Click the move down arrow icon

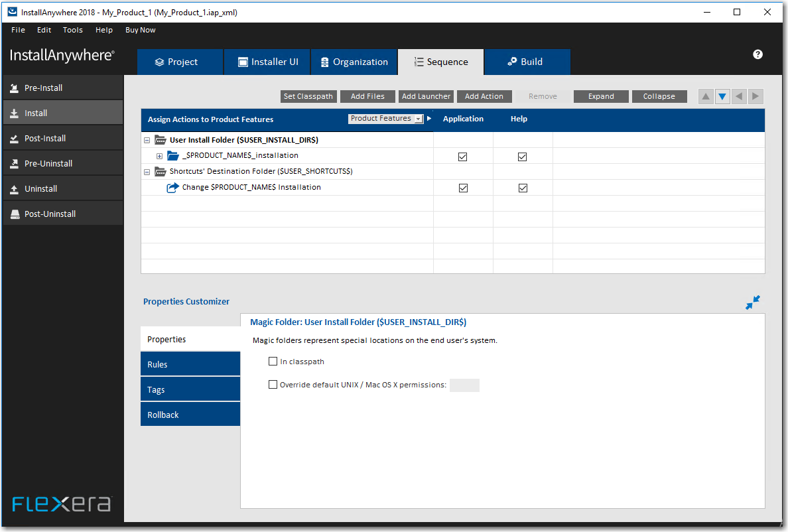point(722,96)
